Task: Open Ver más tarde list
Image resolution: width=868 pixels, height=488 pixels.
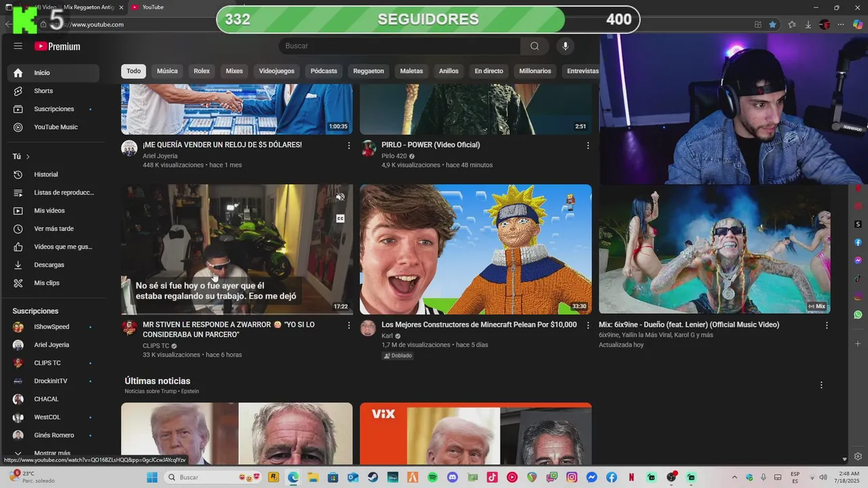Action: click(x=54, y=229)
